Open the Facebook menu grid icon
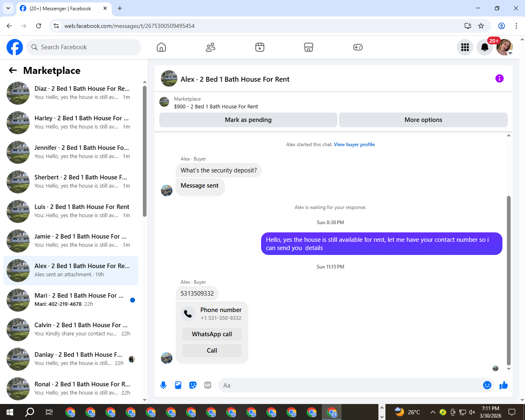Screen dimensions: 525x420 (465, 47)
